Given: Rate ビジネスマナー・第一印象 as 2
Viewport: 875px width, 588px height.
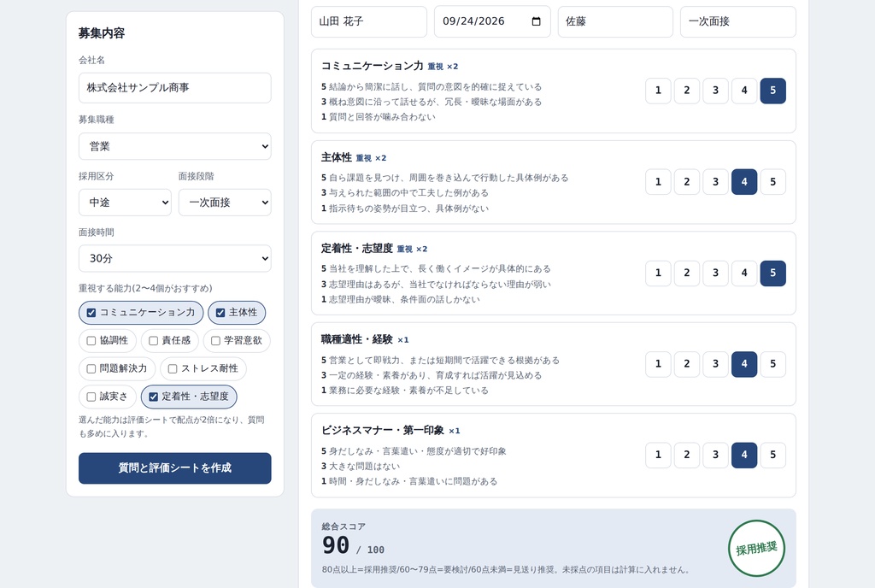Looking at the screenshot, I should (687, 455).
